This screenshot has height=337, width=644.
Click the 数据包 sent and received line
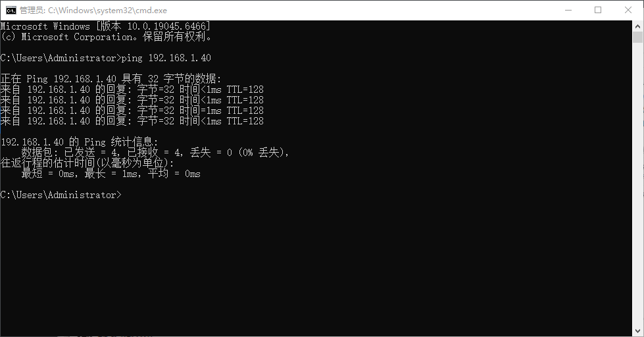click(x=156, y=153)
